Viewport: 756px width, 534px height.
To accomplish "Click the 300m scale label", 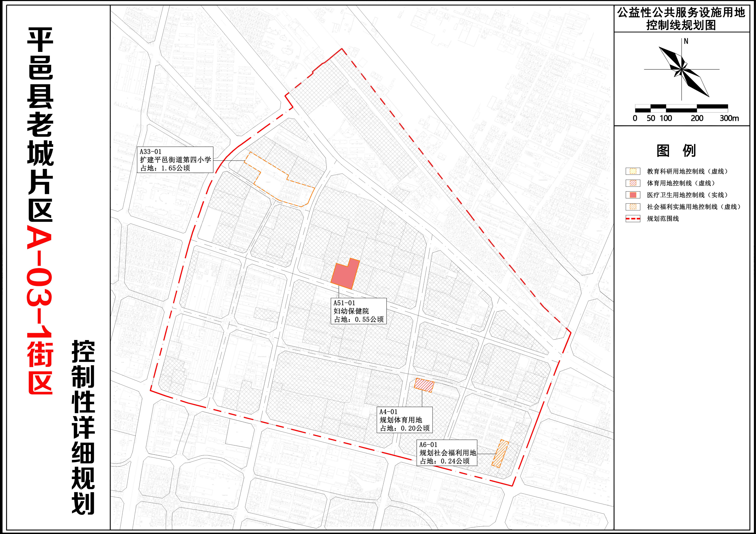I will [729, 118].
